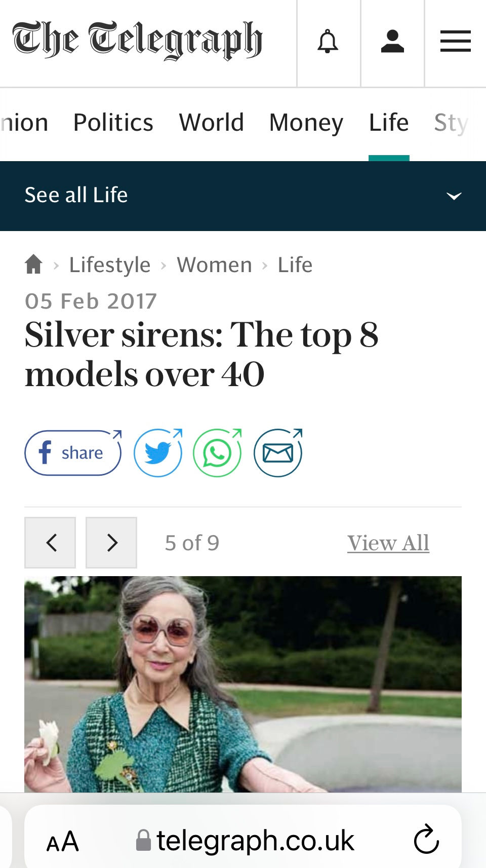Switch to the Money section
The width and height of the screenshot is (486, 868).
(x=306, y=123)
